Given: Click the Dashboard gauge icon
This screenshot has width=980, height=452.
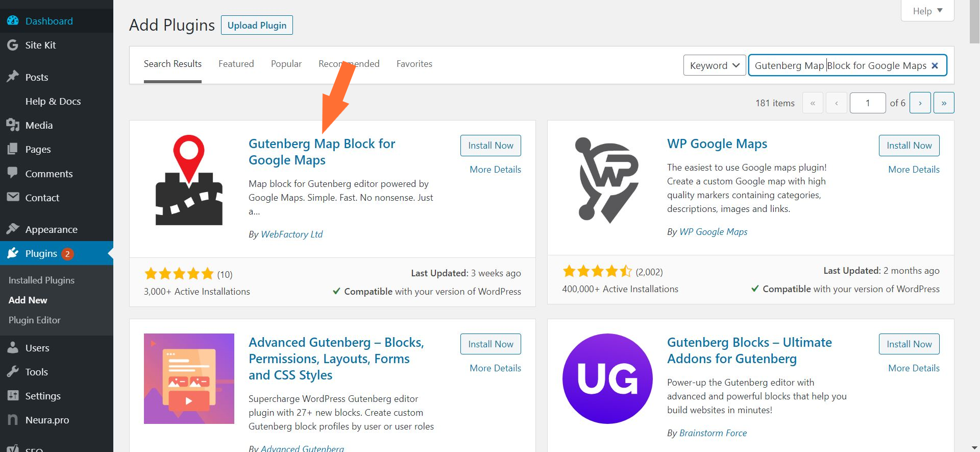Looking at the screenshot, I should (x=13, y=21).
